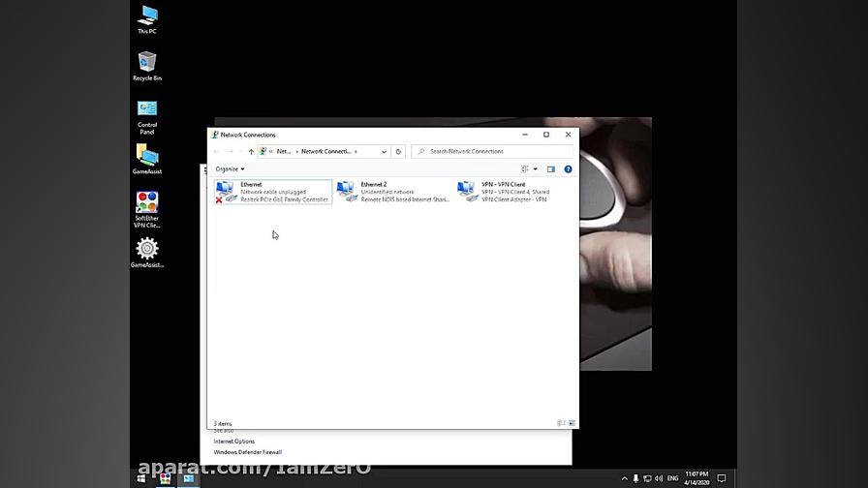
Task: Open GameAssist folder desktop icon
Action: tap(147, 160)
